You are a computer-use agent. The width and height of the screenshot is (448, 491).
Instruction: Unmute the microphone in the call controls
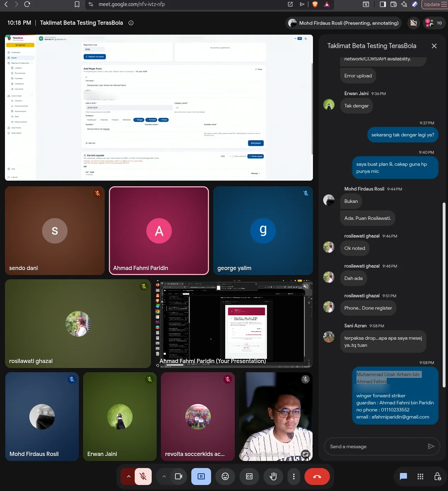[143, 477]
